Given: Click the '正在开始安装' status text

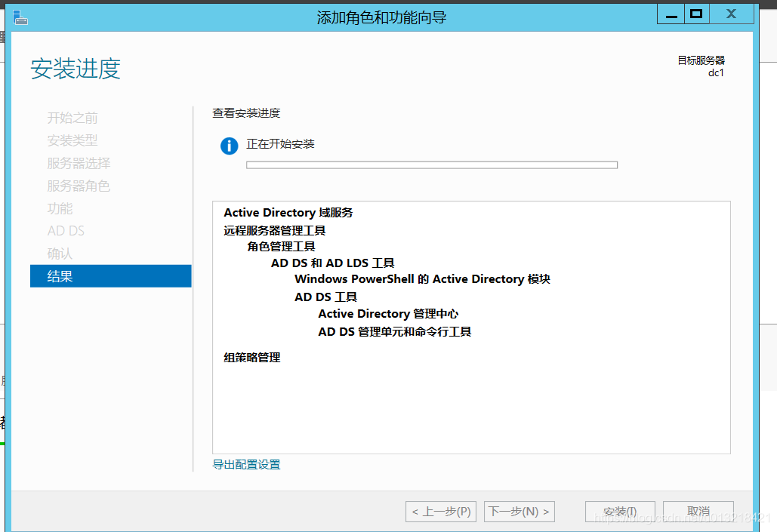Looking at the screenshot, I should coord(280,144).
